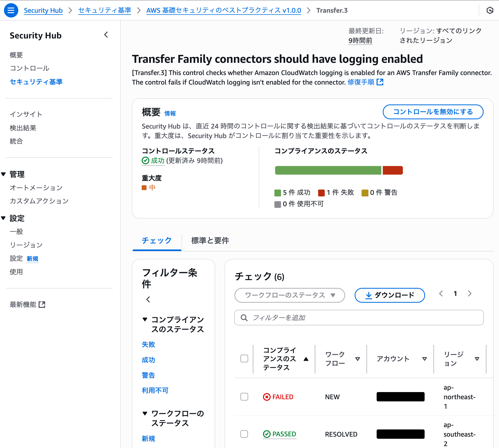
Task: Open セキュリティ基準 in the sidebar
Action: pos(36,82)
